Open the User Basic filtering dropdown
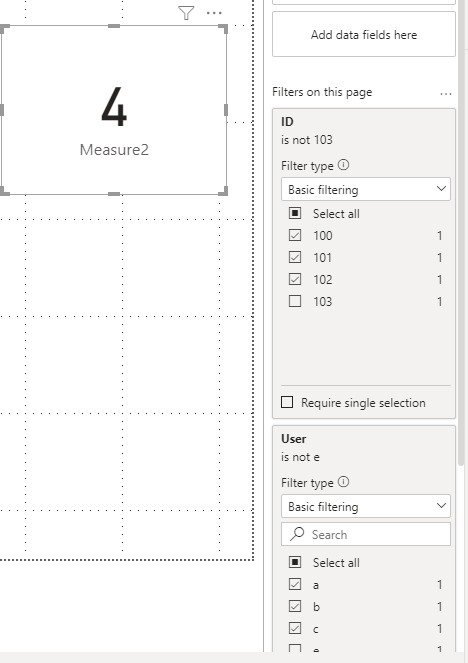 (366, 506)
